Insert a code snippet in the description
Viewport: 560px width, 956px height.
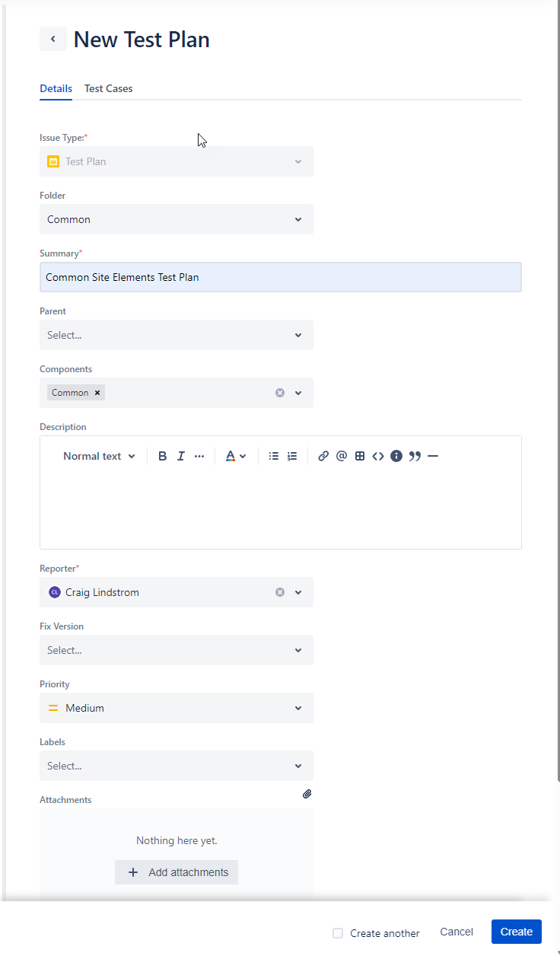point(378,455)
